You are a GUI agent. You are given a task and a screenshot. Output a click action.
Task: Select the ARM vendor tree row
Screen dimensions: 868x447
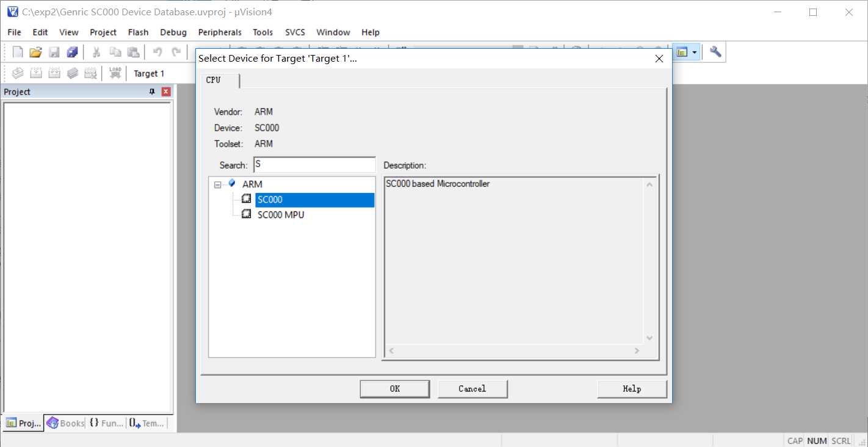[252, 184]
